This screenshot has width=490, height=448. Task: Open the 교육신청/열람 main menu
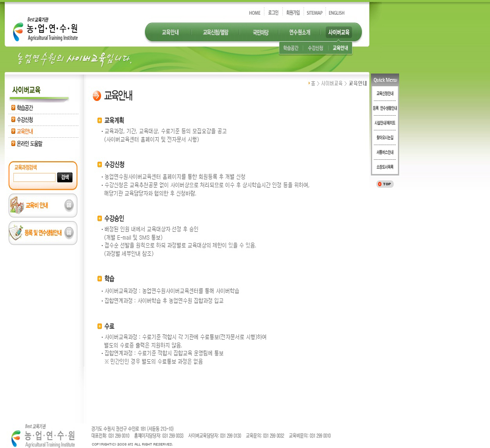(x=216, y=32)
